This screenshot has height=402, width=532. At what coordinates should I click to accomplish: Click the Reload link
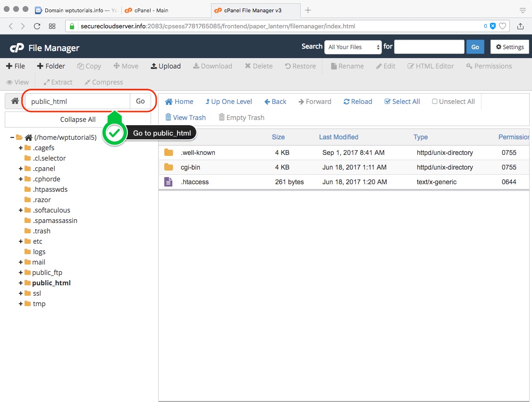pyautogui.click(x=358, y=102)
